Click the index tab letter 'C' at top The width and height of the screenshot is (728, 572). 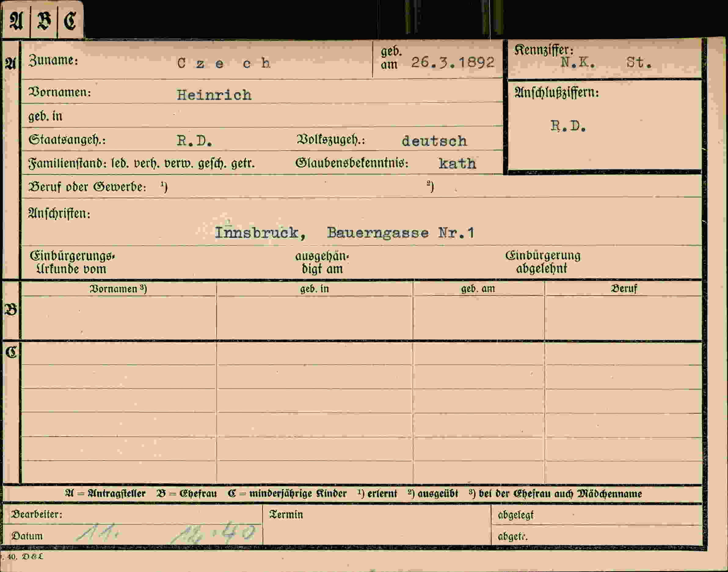click(x=70, y=21)
